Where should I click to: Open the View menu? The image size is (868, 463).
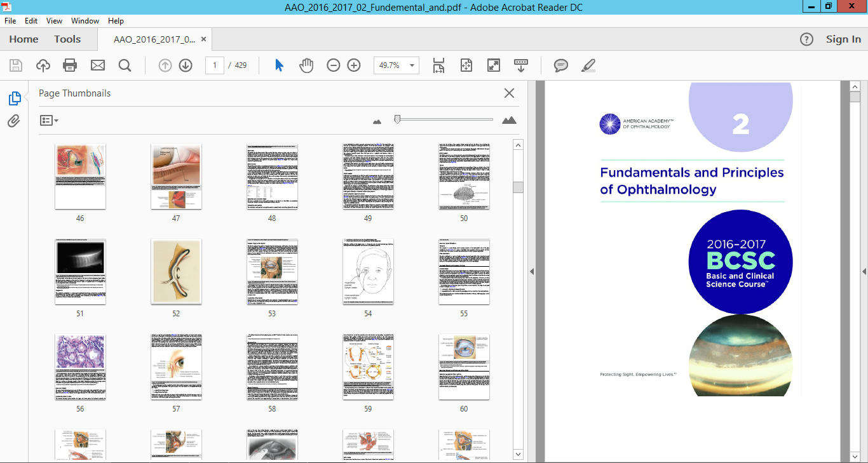[x=55, y=21]
